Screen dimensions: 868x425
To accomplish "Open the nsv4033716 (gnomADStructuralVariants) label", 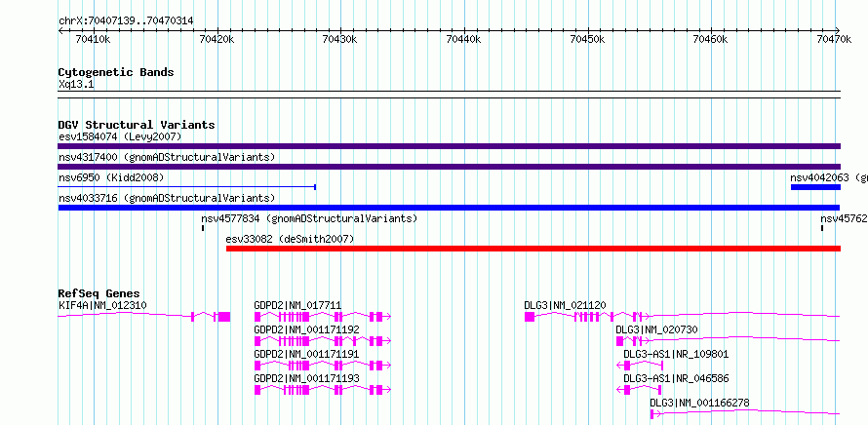I will pos(167,198).
